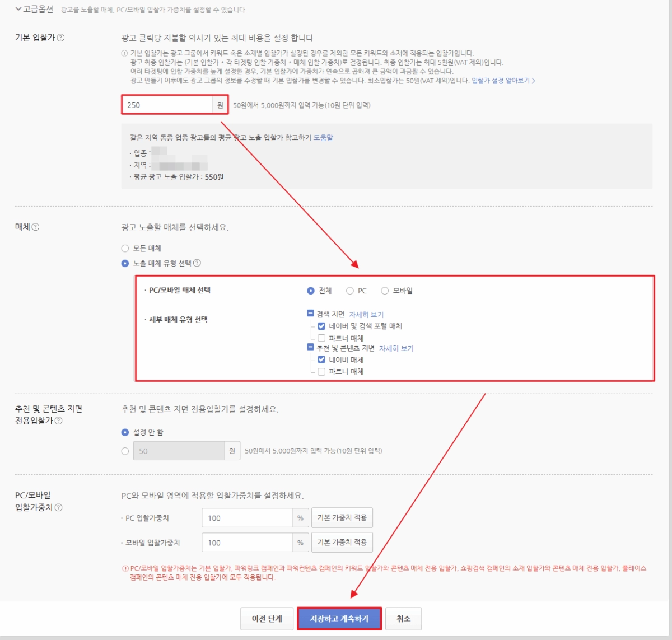Select the 모든 매체 radio option
This screenshot has width=672, height=640.
pos(124,248)
